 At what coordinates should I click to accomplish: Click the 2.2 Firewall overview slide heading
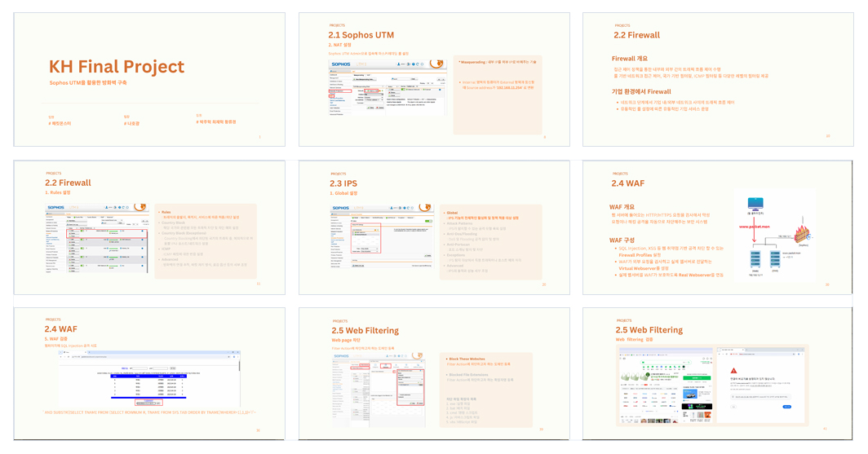[x=636, y=35]
